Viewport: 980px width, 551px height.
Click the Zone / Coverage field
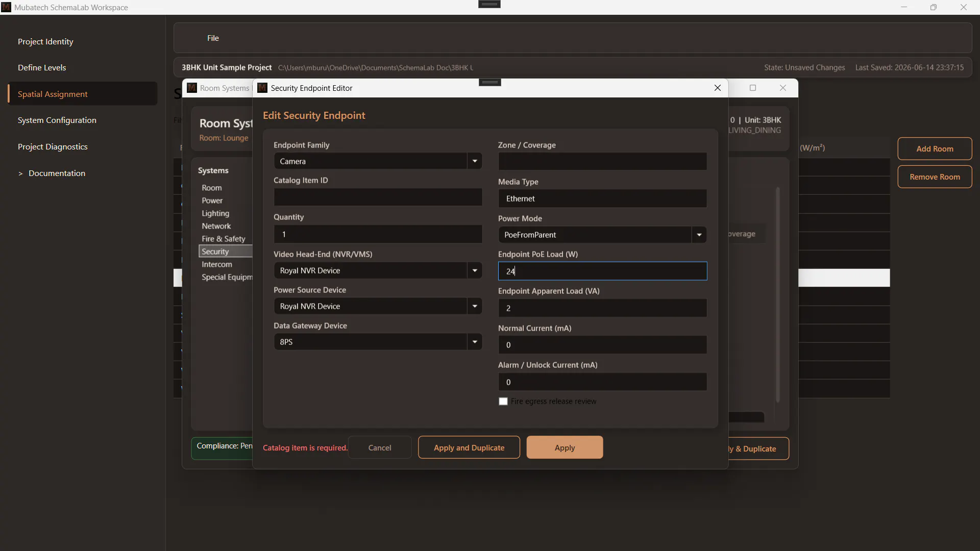(602, 161)
